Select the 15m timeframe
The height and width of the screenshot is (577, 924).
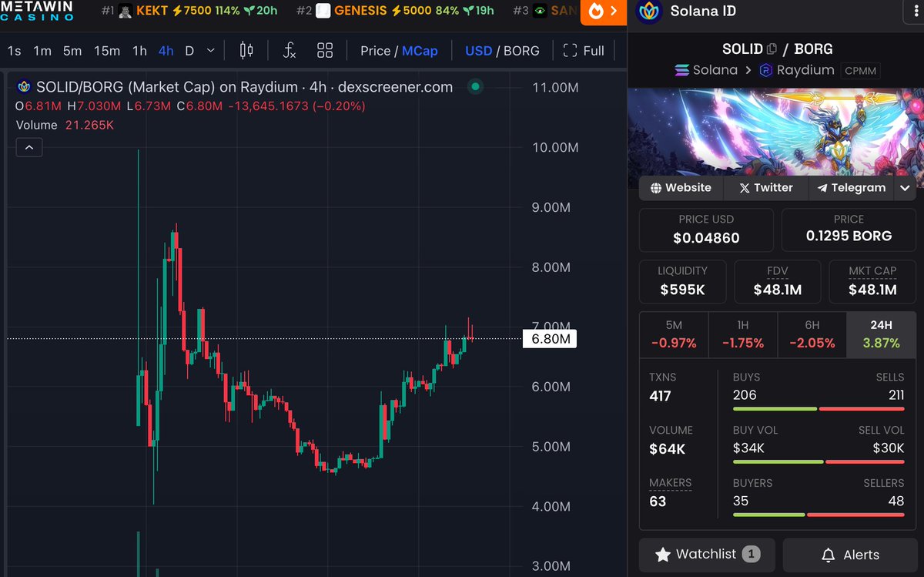(x=107, y=50)
